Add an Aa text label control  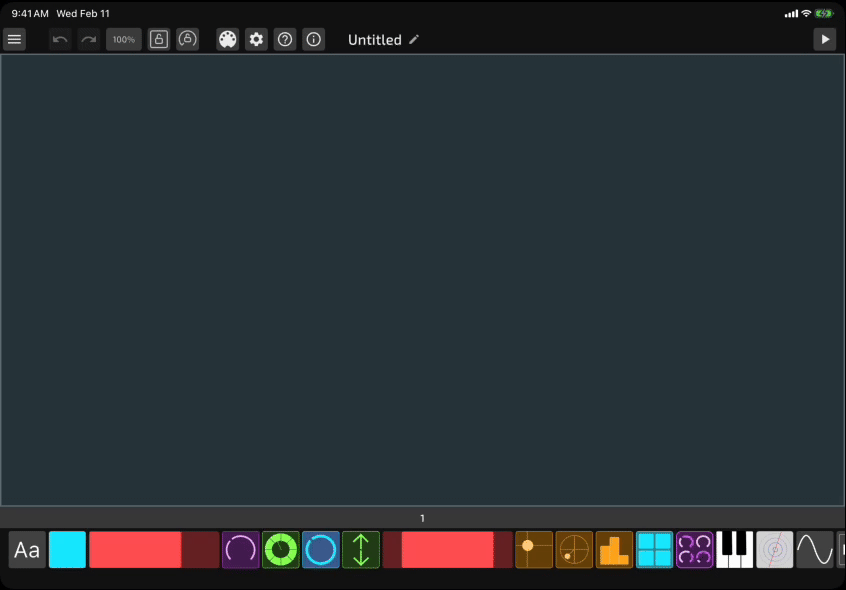coord(27,550)
